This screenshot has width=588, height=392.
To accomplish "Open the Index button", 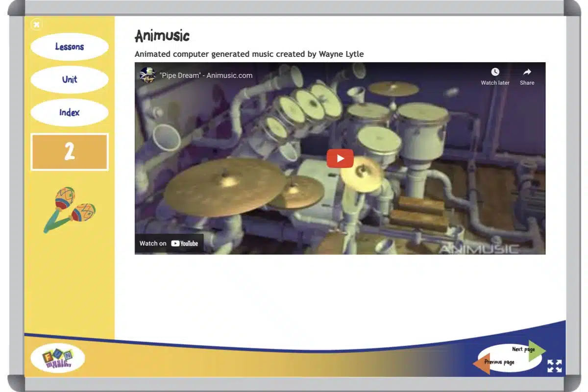I will (69, 112).
